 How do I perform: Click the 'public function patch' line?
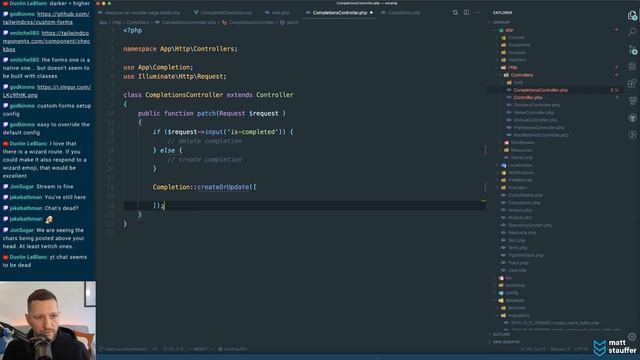pyautogui.click(x=212, y=113)
